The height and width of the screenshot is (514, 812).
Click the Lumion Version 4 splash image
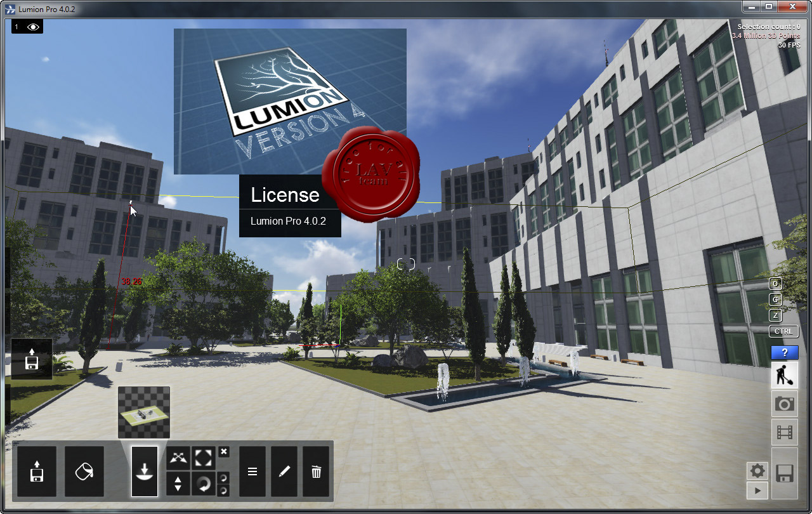290,102
